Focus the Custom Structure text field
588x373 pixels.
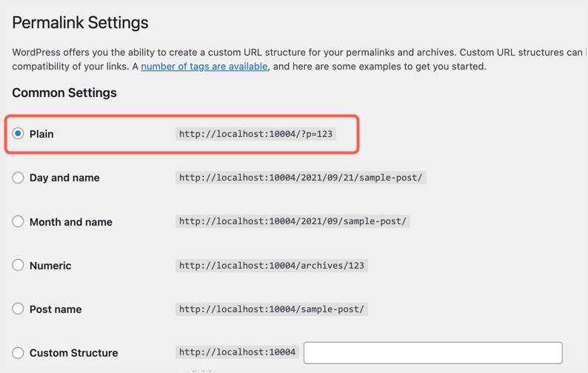coord(432,352)
